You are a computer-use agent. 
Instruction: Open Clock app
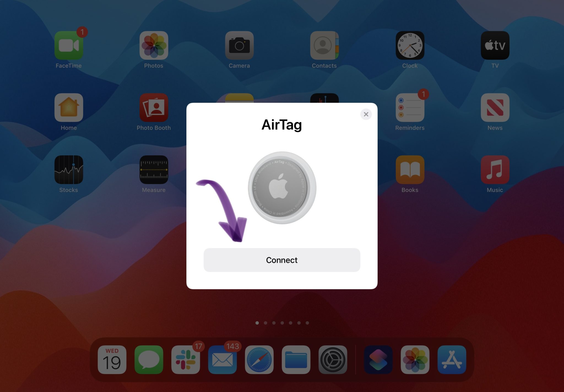410,46
